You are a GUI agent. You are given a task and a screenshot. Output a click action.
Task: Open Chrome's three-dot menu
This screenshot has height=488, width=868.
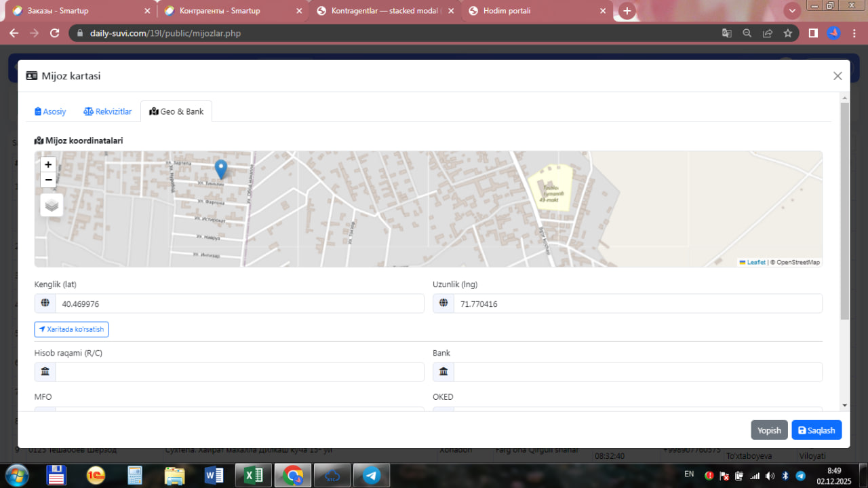pyautogui.click(x=854, y=33)
